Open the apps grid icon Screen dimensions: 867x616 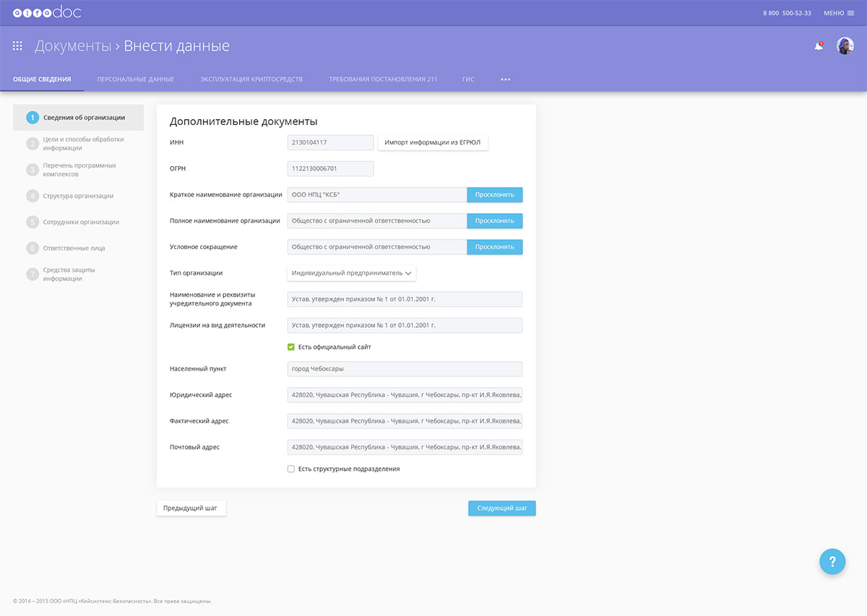17,45
